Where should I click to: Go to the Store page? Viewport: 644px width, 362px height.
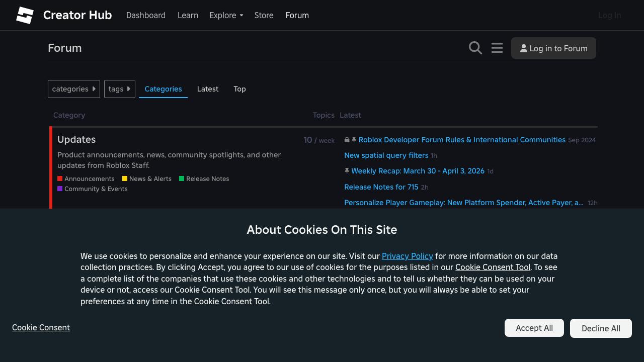(264, 15)
